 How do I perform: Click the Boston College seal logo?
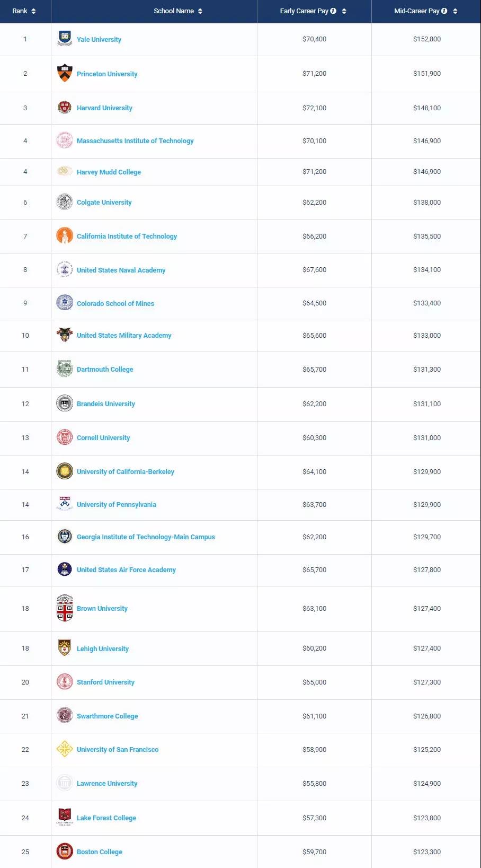(65, 851)
